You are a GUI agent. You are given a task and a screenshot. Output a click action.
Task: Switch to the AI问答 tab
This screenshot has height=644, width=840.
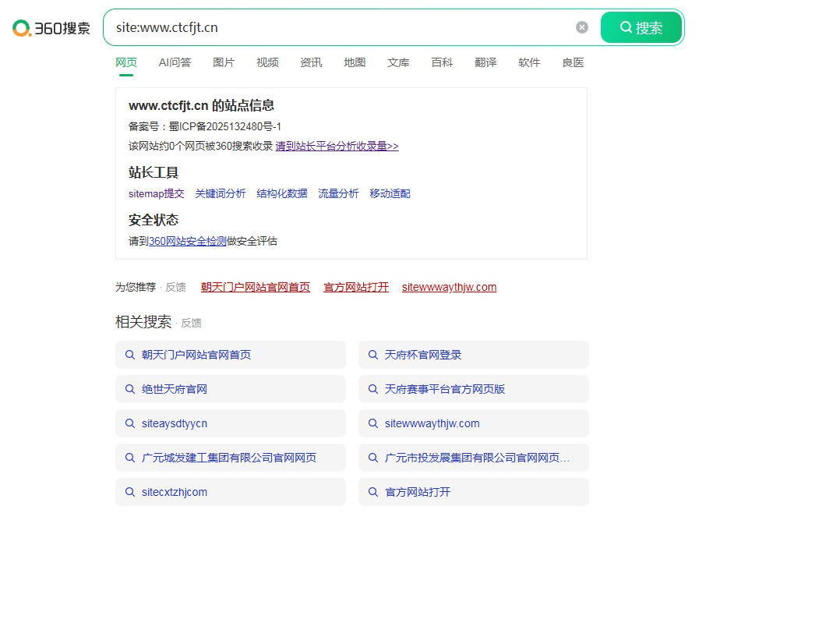[175, 62]
